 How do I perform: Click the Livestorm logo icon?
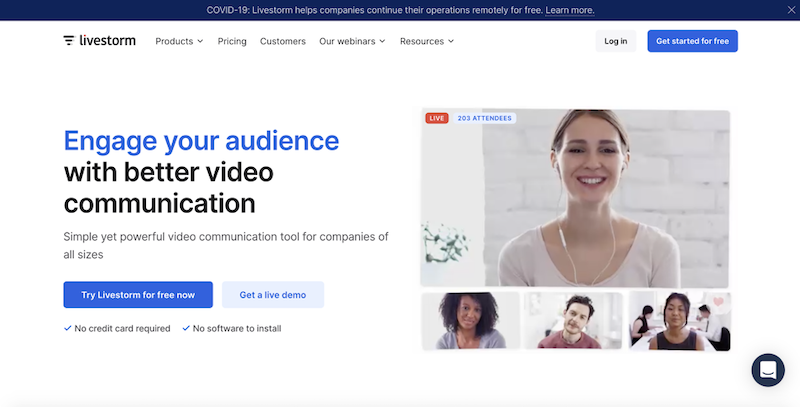(x=69, y=41)
